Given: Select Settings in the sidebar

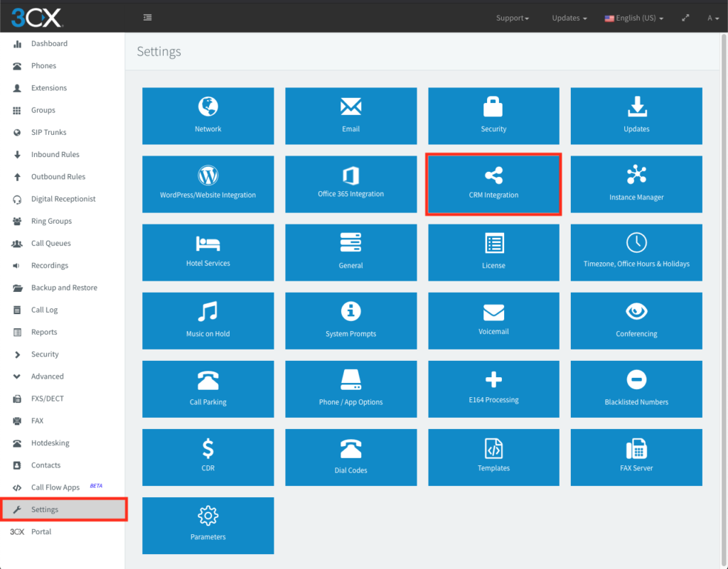Looking at the screenshot, I should pyautogui.click(x=63, y=509).
